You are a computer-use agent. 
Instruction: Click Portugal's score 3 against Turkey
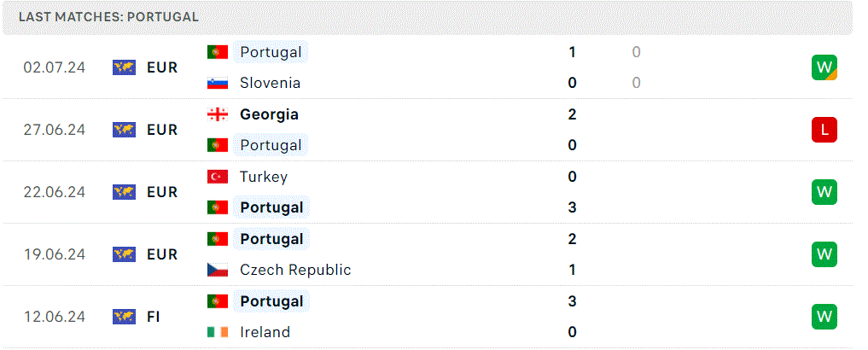coord(572,207)
